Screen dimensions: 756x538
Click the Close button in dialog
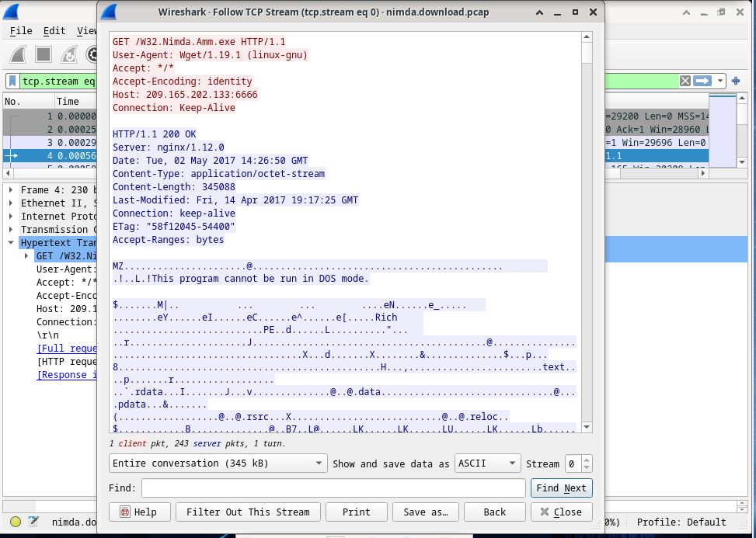click(x=561, y=512)
